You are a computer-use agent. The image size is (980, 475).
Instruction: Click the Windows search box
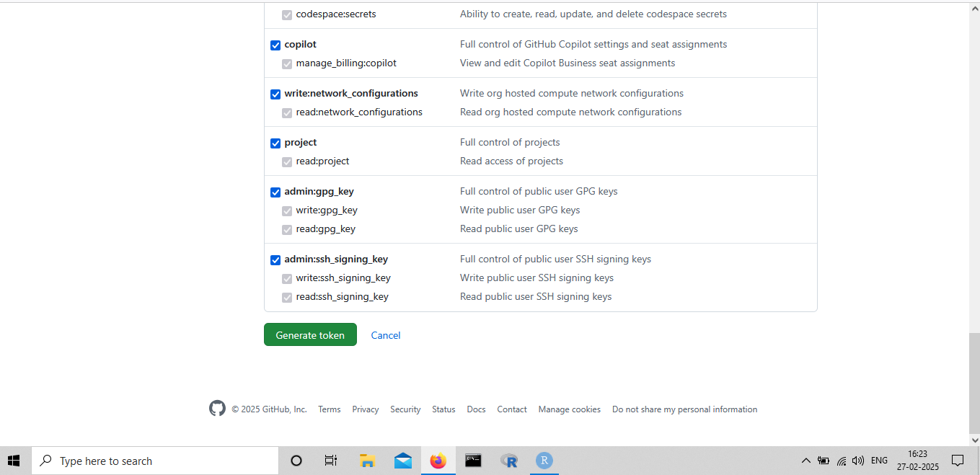155,461
